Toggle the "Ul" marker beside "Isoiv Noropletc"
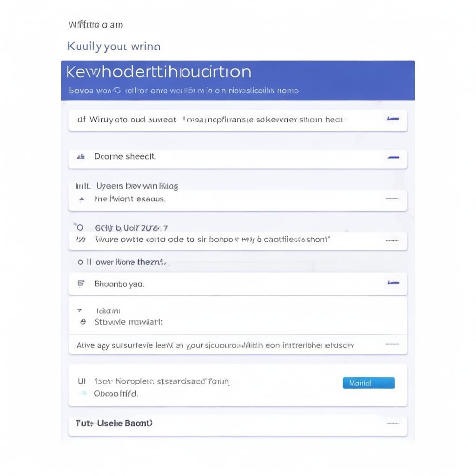Viewport: 476px width, 476px height. tap(82, 381)
